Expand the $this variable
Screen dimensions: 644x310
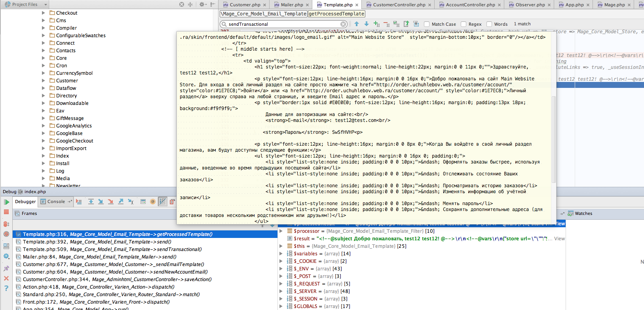[281, 246]
